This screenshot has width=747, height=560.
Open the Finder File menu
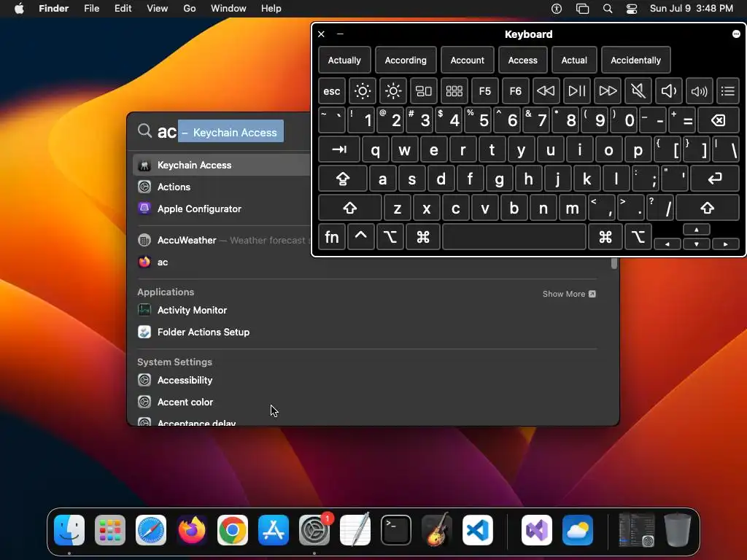pyautogui.click(x=91, y=9)
